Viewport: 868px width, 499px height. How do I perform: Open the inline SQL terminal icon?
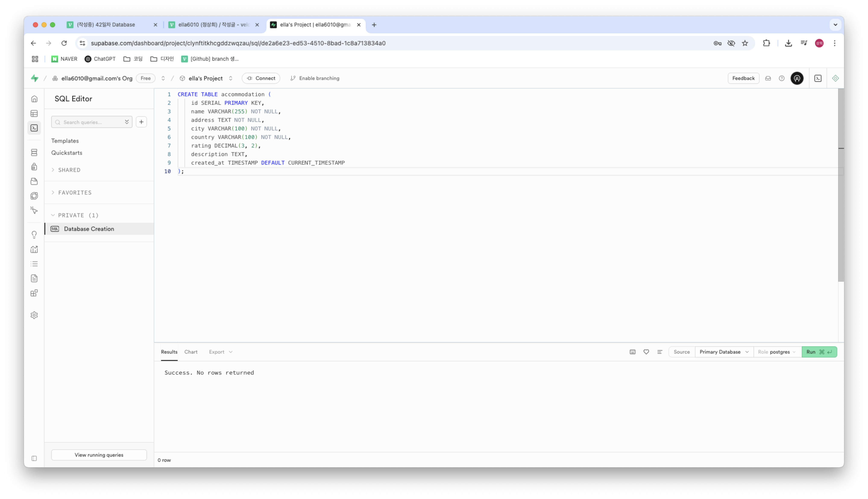(x=818, y=78)
